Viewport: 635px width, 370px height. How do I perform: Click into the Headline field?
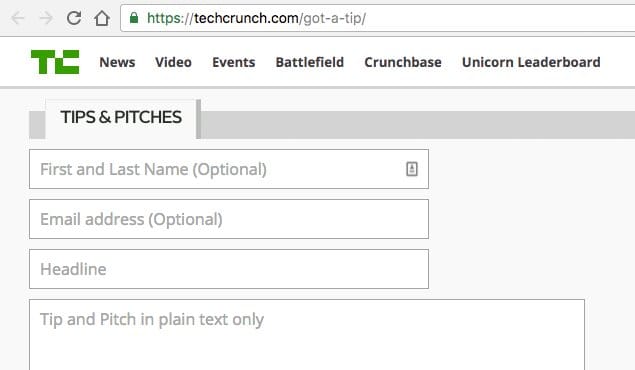(x=229, y=269)
